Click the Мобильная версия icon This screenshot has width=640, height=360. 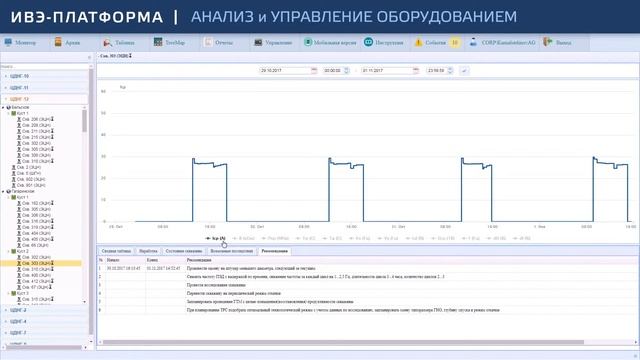pos(308,42)
